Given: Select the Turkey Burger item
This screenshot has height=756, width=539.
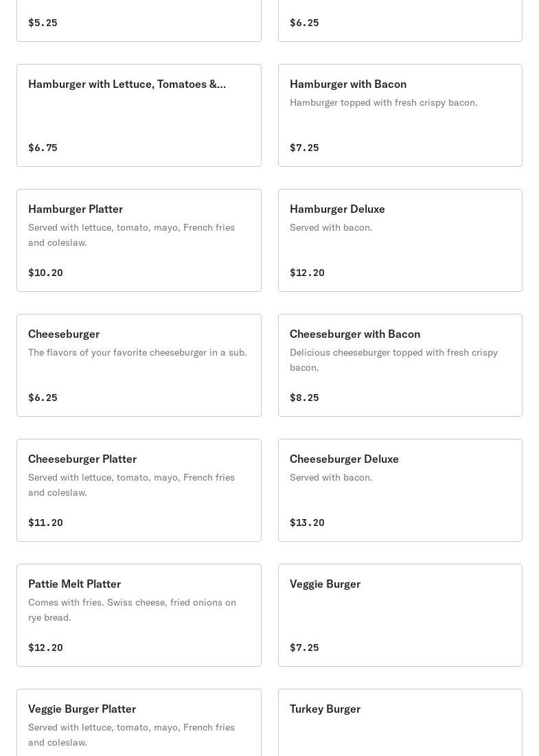Looking at the screenshot, I should [400, 724].
